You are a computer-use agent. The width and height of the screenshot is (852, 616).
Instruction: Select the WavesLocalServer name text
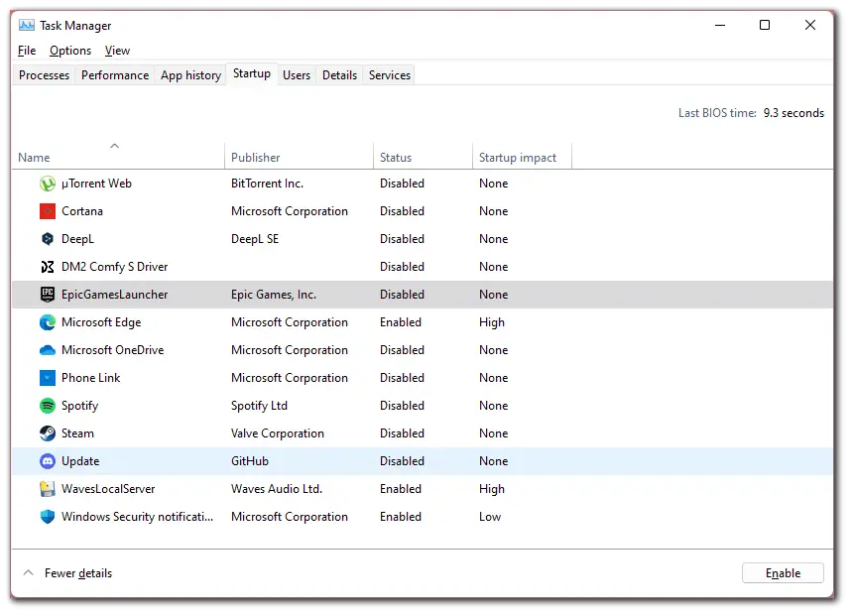108,489
